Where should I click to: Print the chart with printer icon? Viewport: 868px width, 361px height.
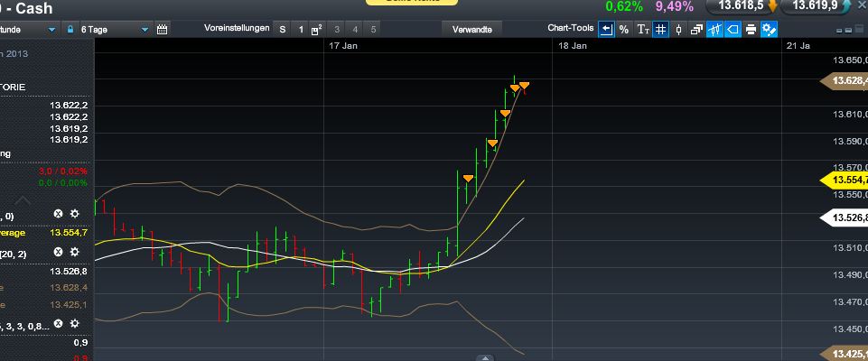(751, 30)
